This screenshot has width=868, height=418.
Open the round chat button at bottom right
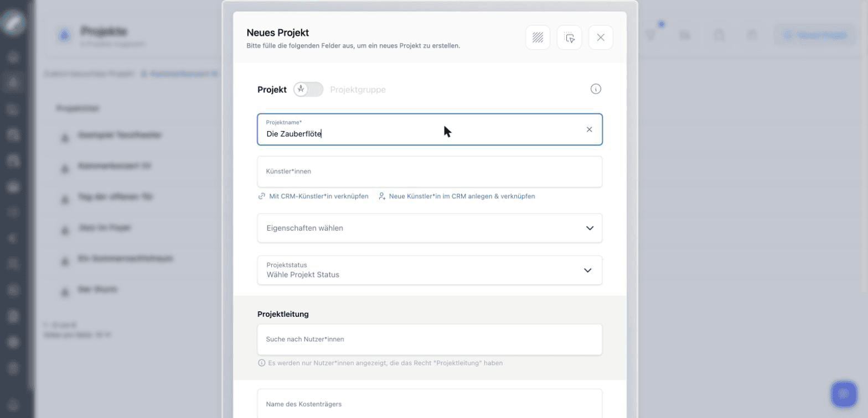[844, 394]
